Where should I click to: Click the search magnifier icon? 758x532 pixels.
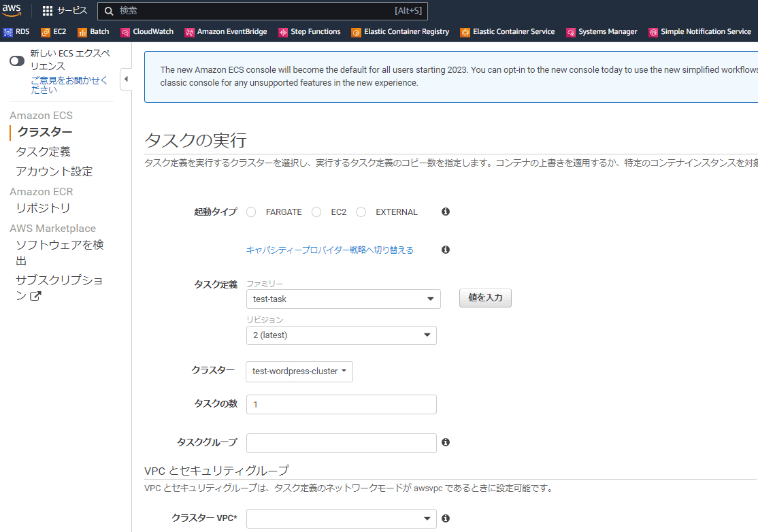coord(110,11)
